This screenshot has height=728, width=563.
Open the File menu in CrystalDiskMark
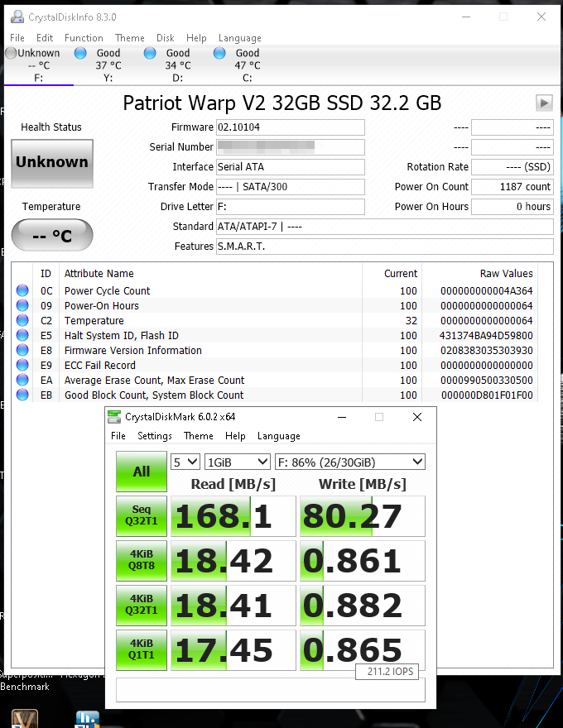[x=118, y=436]
